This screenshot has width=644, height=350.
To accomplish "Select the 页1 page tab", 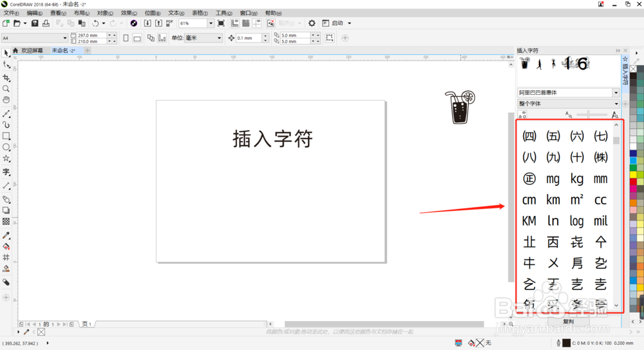I will click(87, 324).
